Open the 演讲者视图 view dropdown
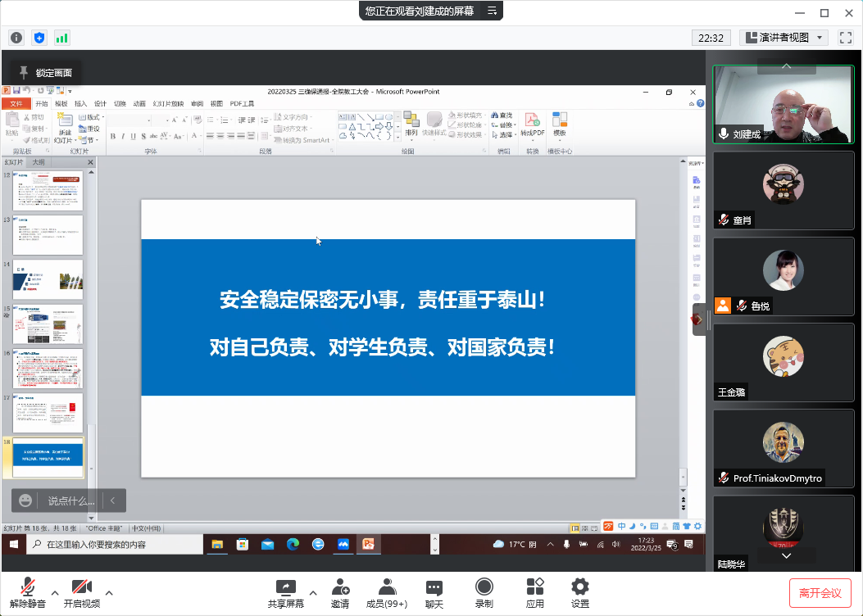This screenshot has height=616, width=863. (x=784, y=38)
